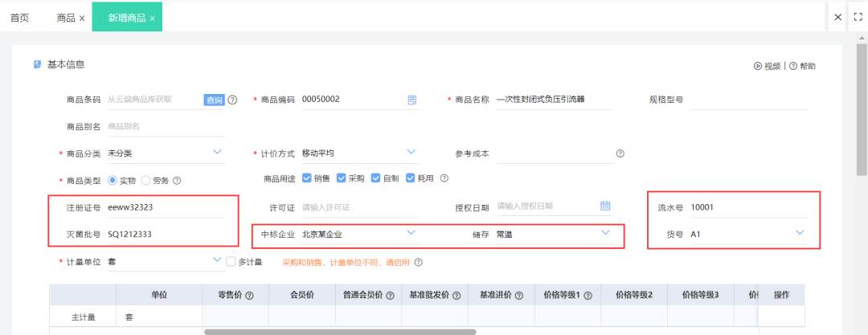Focus the 注册证号 field
Viewport: 868px width, 335px height.
click(x=166, y=207)
